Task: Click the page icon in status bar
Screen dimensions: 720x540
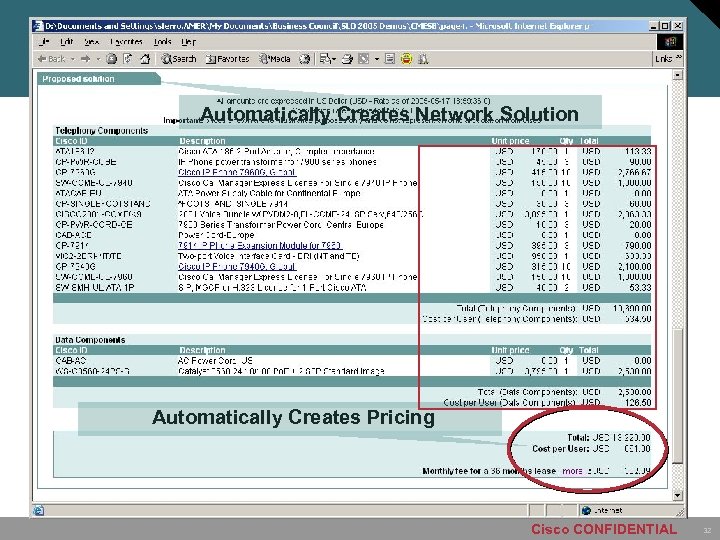Action: click(x=39, y=510)
